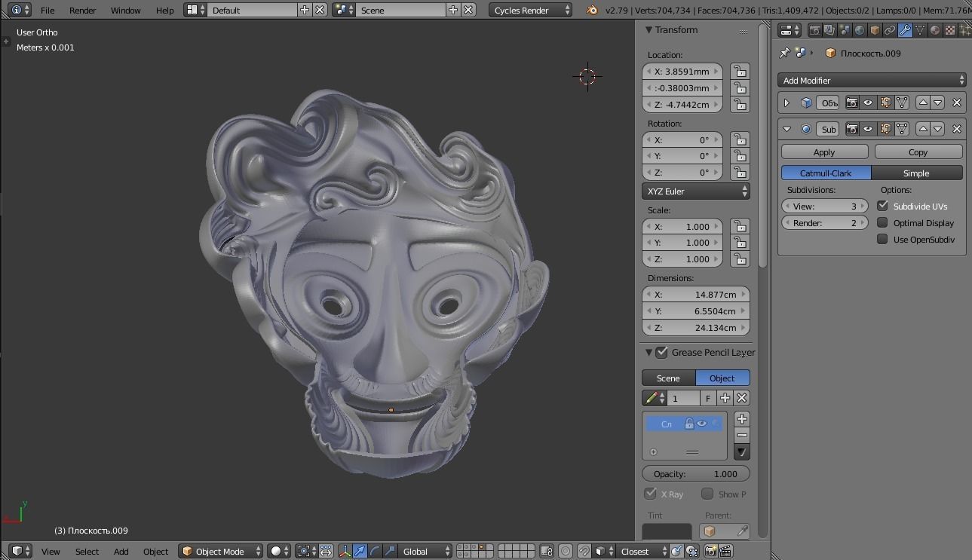The width and height of the screenshot is (972, 560).
Task: Toggle Grease Pencil Layers panel checkbox
Action: point(662,352)
